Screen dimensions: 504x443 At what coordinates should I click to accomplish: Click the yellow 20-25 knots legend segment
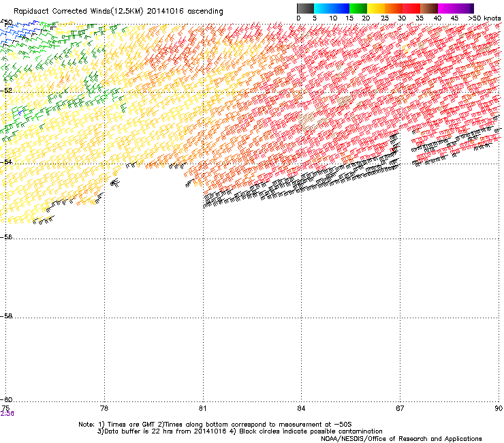tap(376, 8)
